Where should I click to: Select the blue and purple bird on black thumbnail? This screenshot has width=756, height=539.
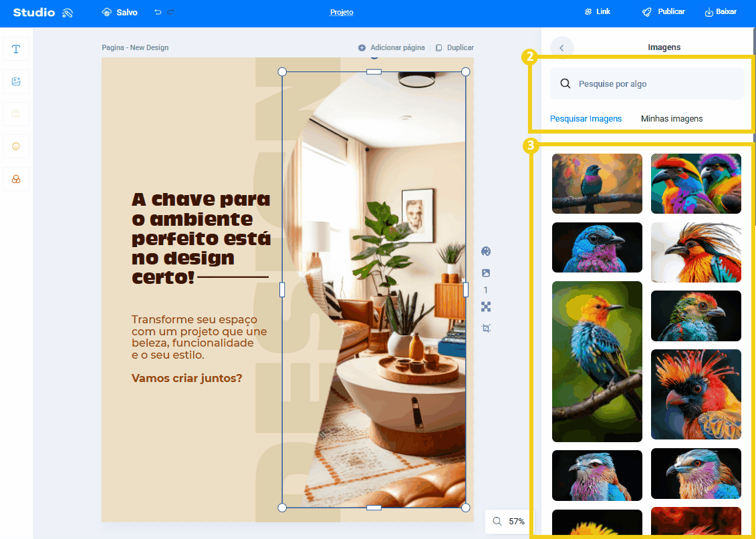click(597, 248)
